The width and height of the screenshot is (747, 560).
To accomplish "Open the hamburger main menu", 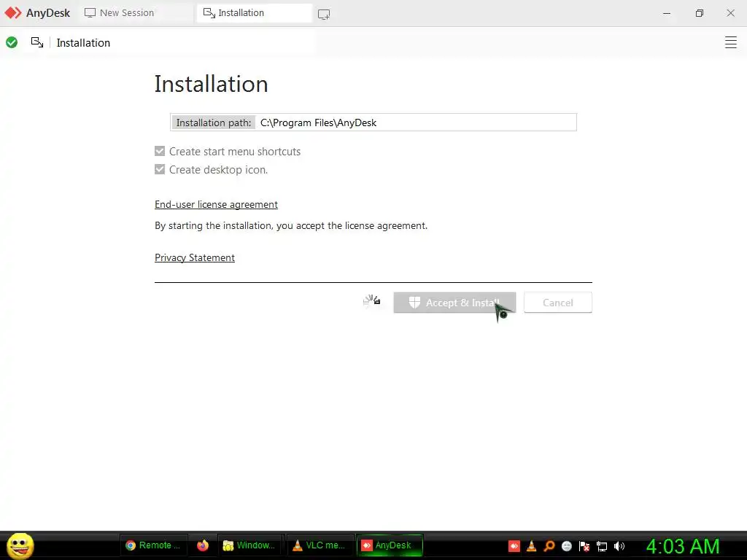I will pos(730,42).
